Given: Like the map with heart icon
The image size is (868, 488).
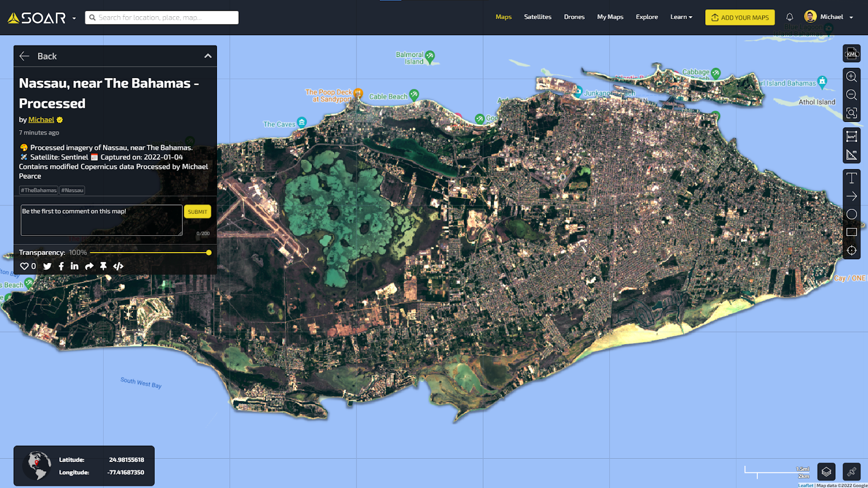Looking at the screenshot, I should 24,266.
